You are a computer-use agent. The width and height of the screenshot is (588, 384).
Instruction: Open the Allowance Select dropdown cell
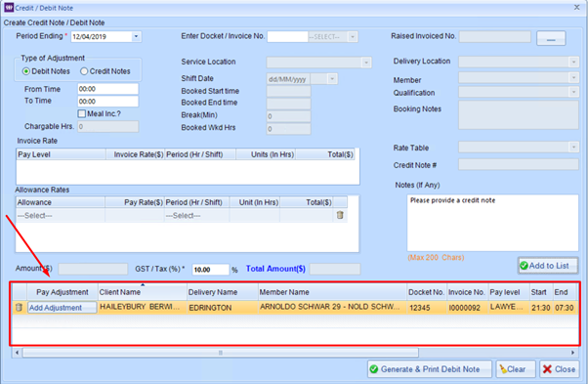(x=61, y=216)
